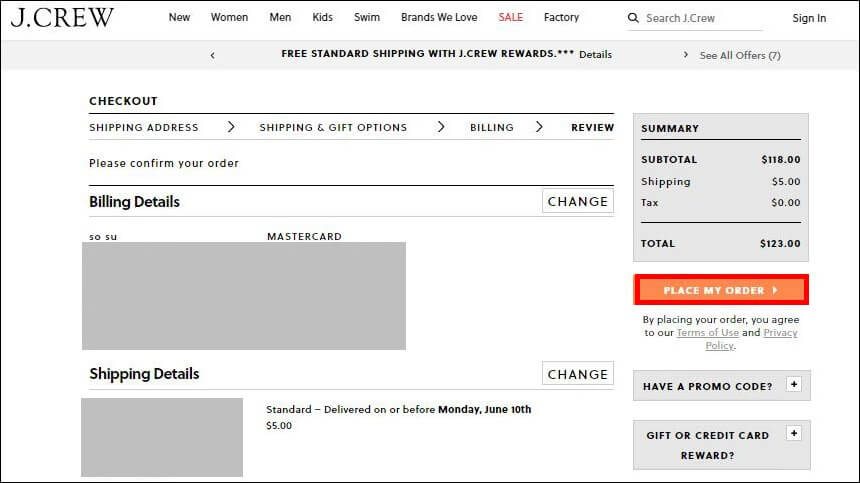
Task: Click Place My Order button
Action: (x=721, y=290)
